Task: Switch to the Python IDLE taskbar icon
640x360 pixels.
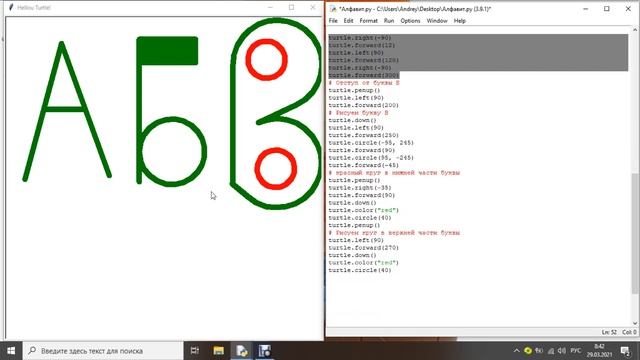Action: coord(242,351)
